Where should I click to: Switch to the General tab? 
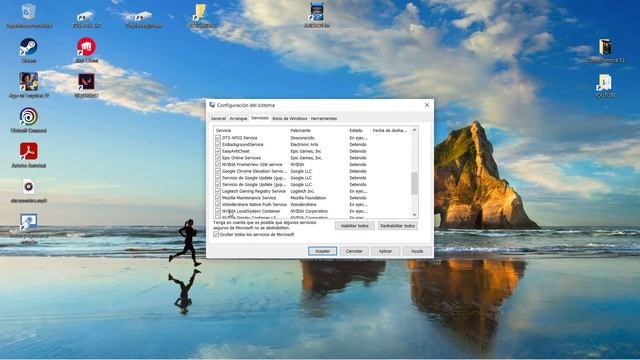click(x=218, y=118)
